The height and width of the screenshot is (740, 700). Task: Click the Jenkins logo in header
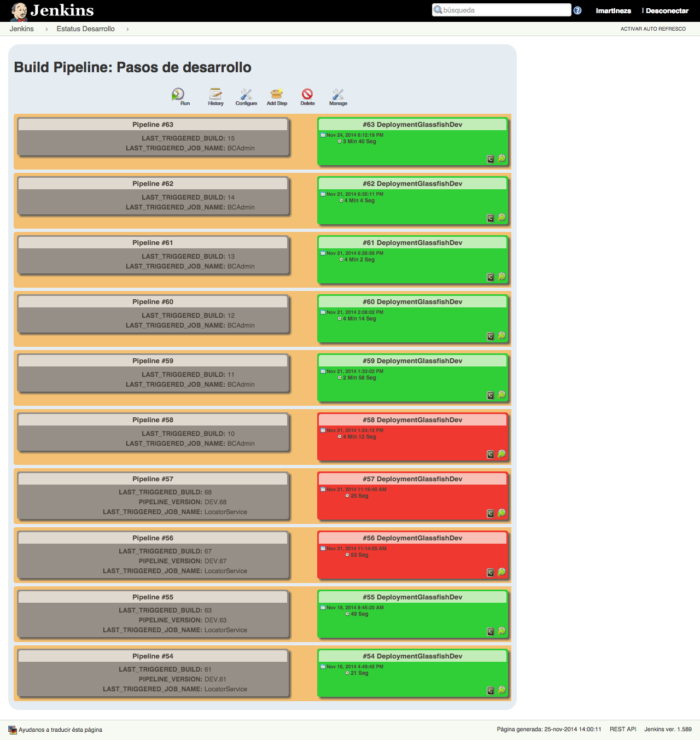(52, 10)
